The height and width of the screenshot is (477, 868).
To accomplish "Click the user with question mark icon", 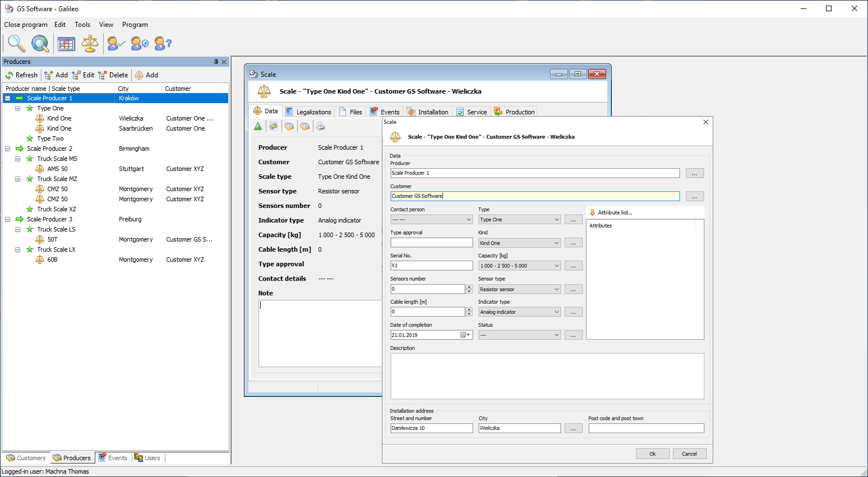I will 163,43.
